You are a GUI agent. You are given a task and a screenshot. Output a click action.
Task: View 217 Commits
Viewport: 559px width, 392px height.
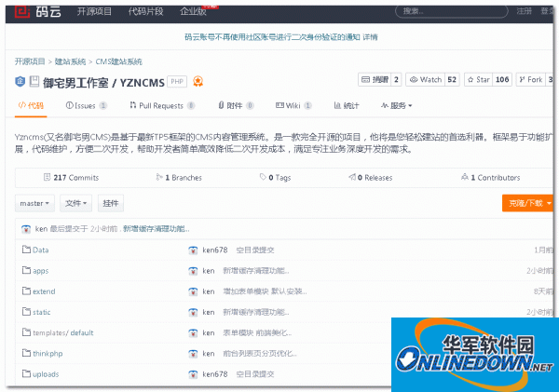pyautogui.click(x=71, y=178)
